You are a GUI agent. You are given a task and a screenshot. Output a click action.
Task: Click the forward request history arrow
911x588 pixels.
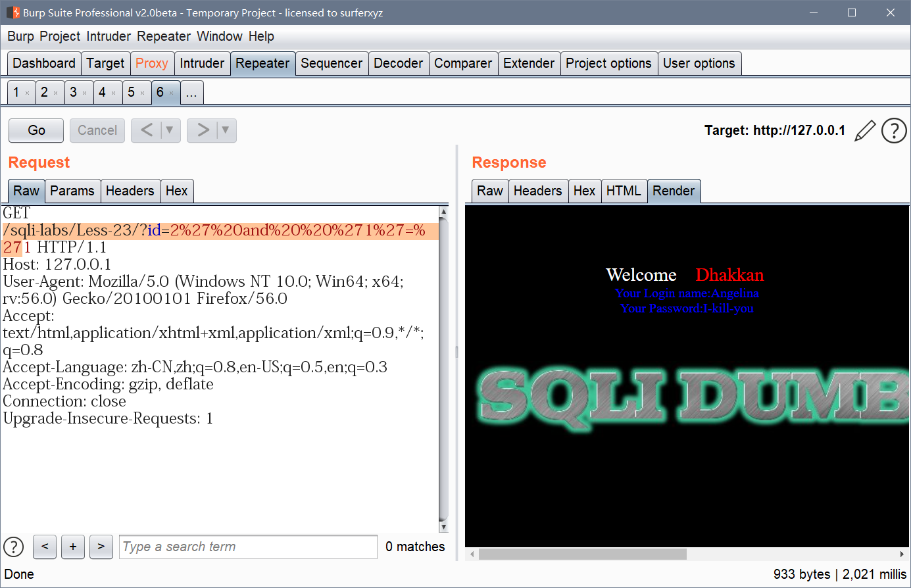(204, 130)
